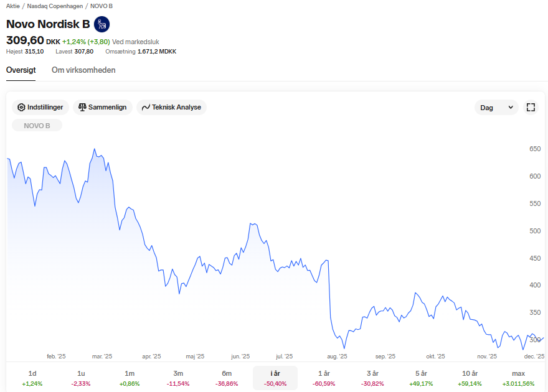Click NOVO B breadcrumb item
Screen dimensions: 548x392
[102, 6]
